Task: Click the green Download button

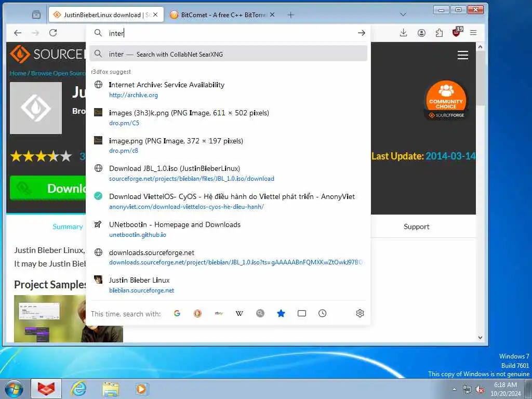Action: point(48,188)
